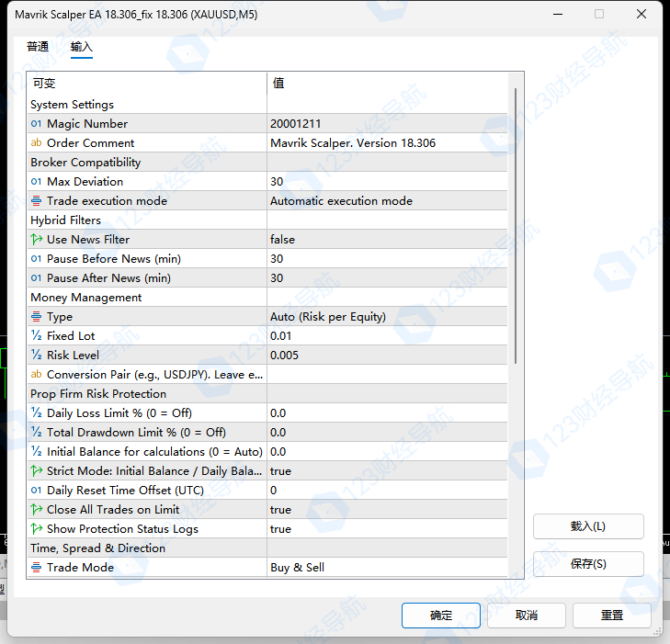This screenshot has height=644, width=670.
Task: Click the double icon beside Risk Level
Action: click(x=37, y=356)
